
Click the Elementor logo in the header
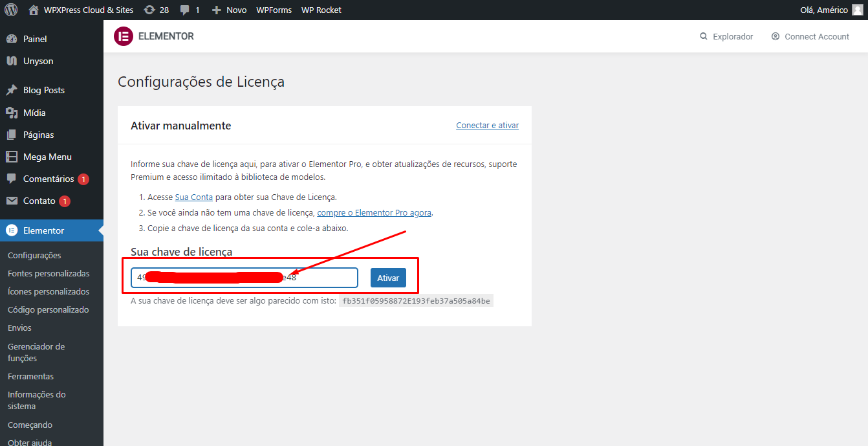click(x=123, y=36)
